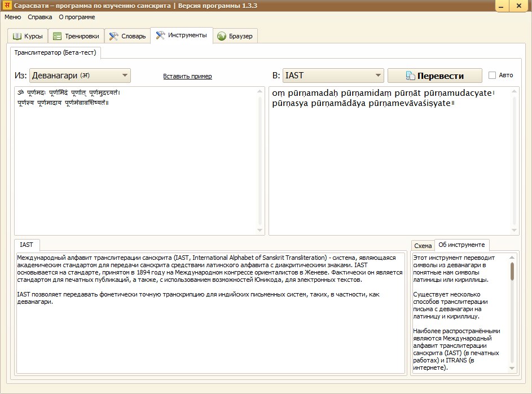Click the Словарь tab tools icon

coord(113,36)
